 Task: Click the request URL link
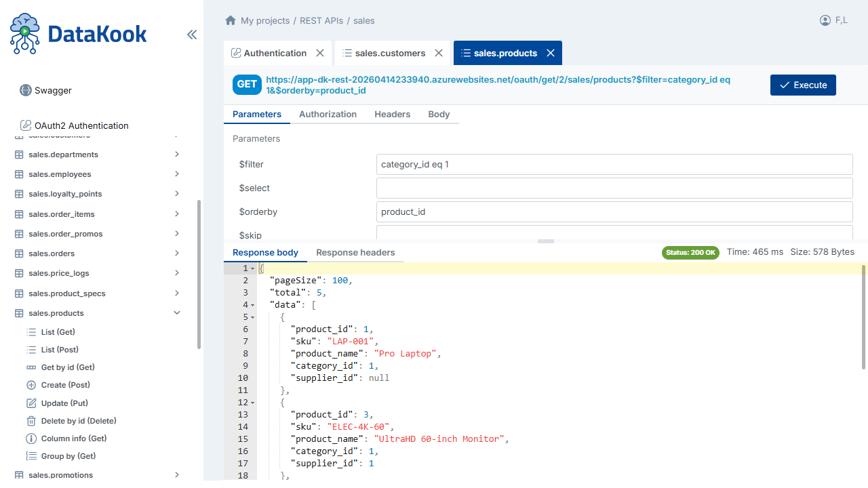[x=498, y=85]
